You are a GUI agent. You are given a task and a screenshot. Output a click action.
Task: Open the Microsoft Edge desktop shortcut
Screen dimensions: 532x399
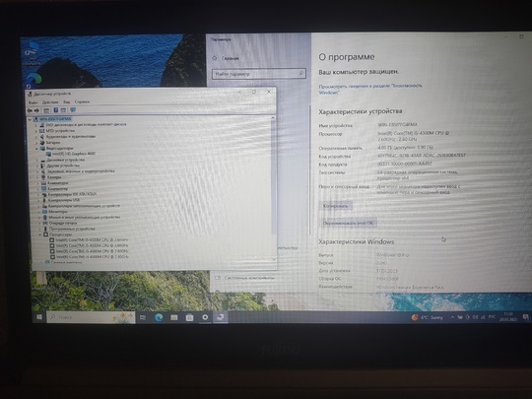click(x=33, y=80)
